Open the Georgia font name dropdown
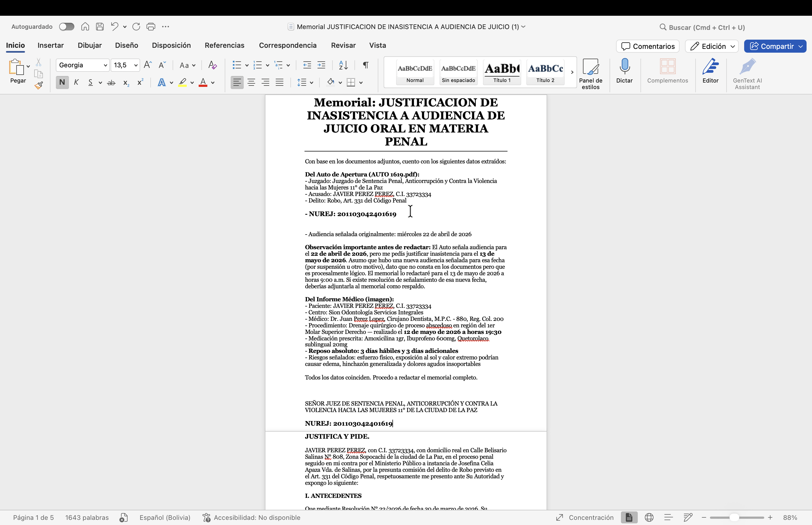The height and width of the screenshot is (525, 812). tap(105, 65)
